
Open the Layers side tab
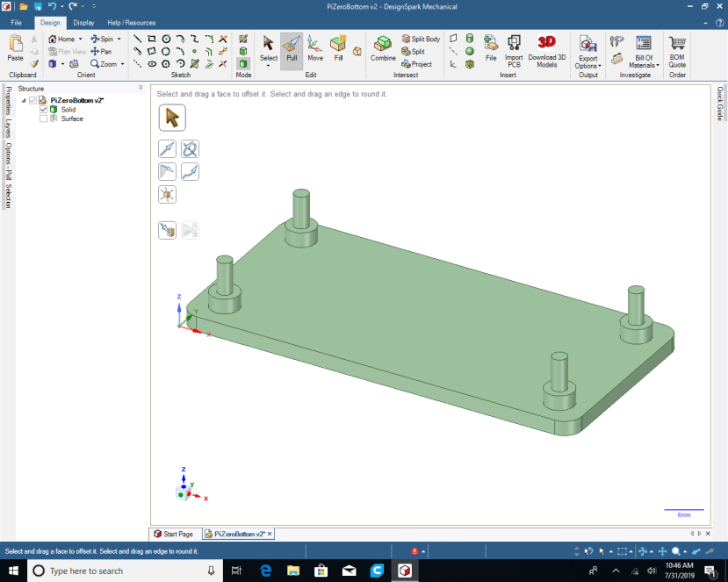(9, 127)
